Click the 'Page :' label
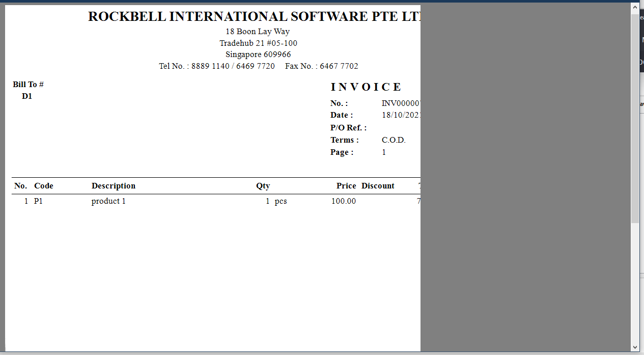Screen dimensions: 644x355 342,152
